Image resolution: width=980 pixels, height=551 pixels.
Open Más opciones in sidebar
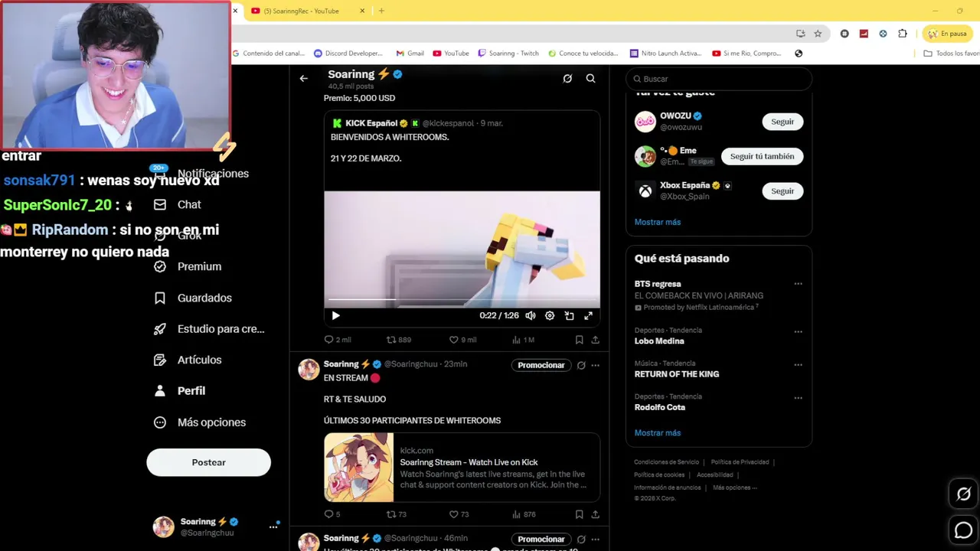click(200, 422)
